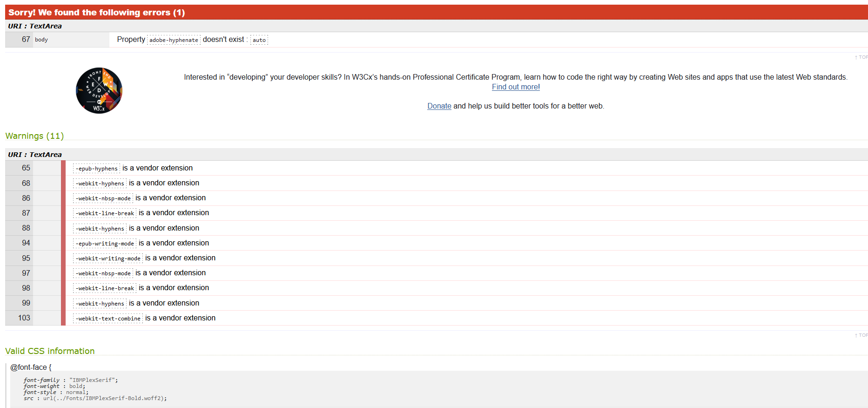Click the "auto" value in the error row
The height and width of the screenshot is (408, 868).
click(x=259, y=40)
